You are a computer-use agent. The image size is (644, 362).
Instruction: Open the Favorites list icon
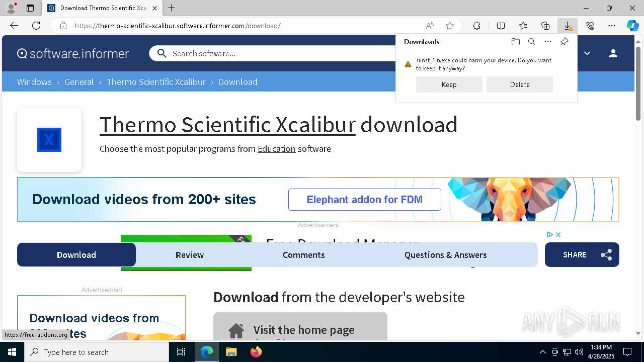click(523, 26)
